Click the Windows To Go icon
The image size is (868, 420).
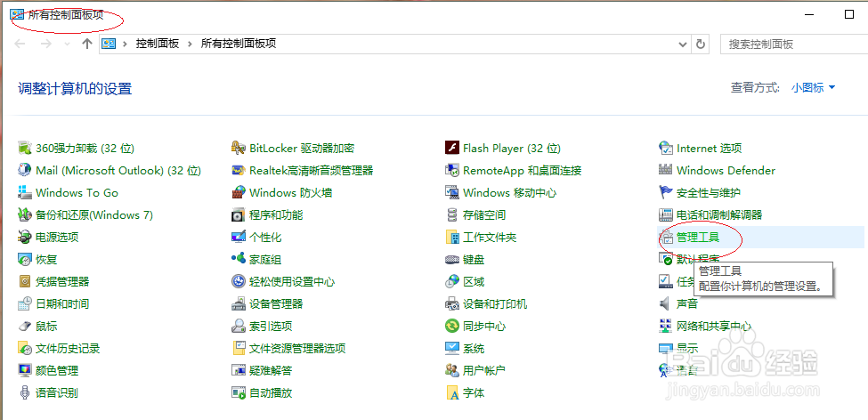25,192
